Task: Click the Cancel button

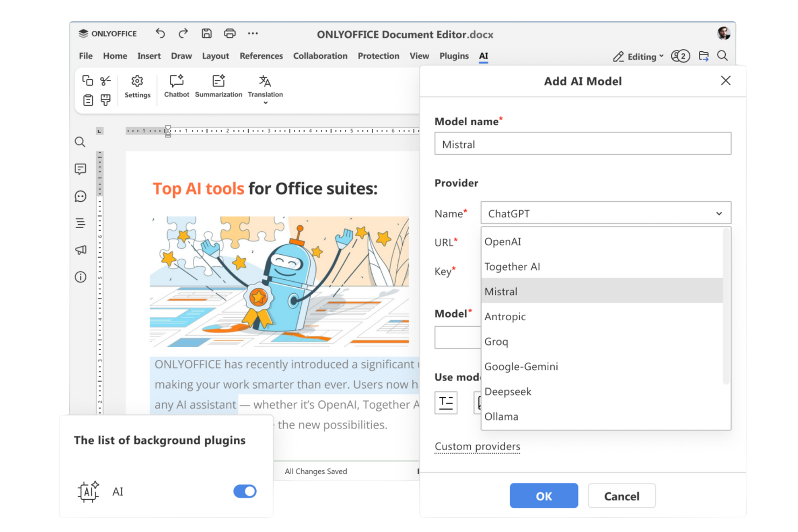Action: click(622, 496)
